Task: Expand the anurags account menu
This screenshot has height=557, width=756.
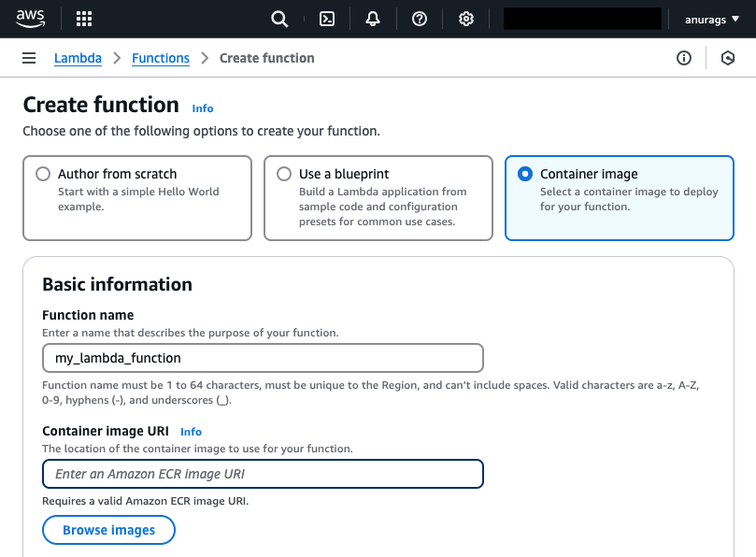Action: pos(712,20)
